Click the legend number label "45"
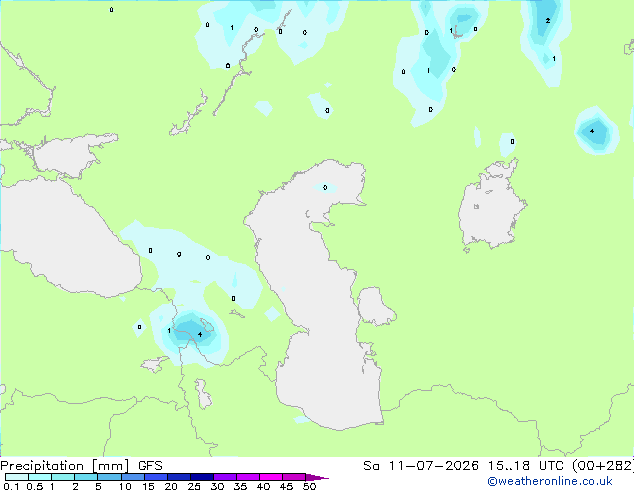Image resolution: width=634 pixels, height=490 pixels. click(x=286, y=486)
